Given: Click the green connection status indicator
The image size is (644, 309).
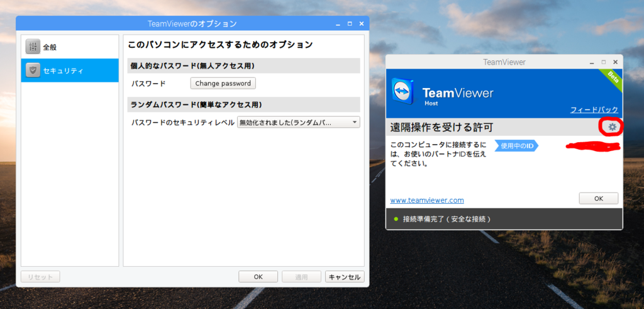Looking at the screenshot, I should tap(396, 219).
